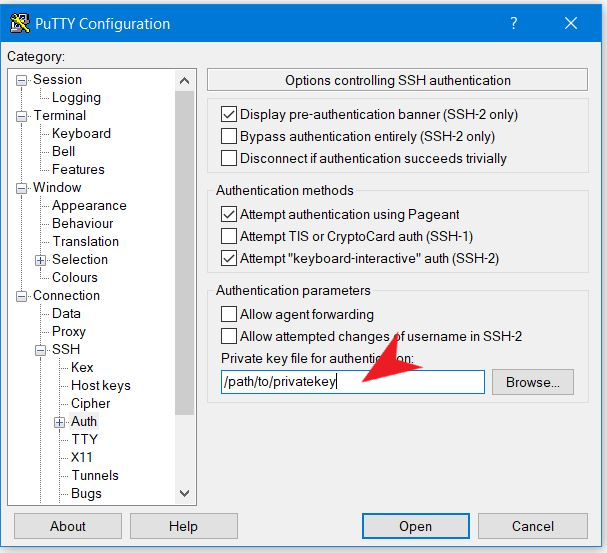
Task: Click the Cancel button
Action: [533, 526]
